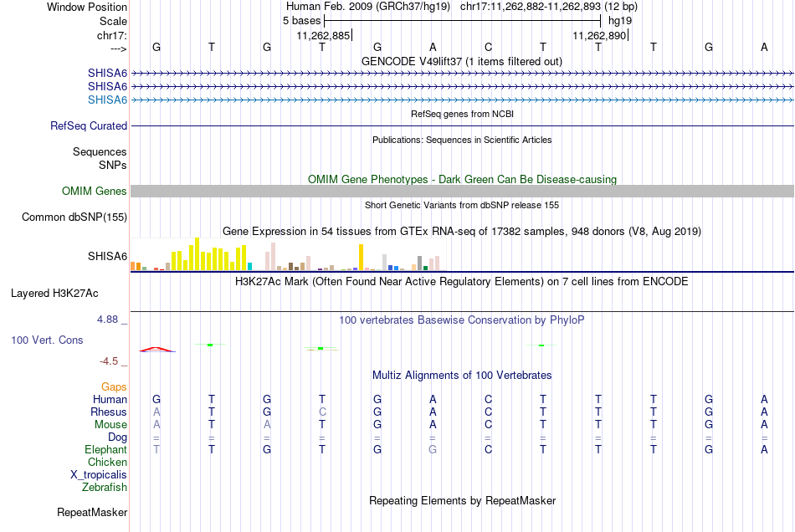Open the GTEx Gene Expression track title
Screen dimensions: 795x532
(462, 232)
